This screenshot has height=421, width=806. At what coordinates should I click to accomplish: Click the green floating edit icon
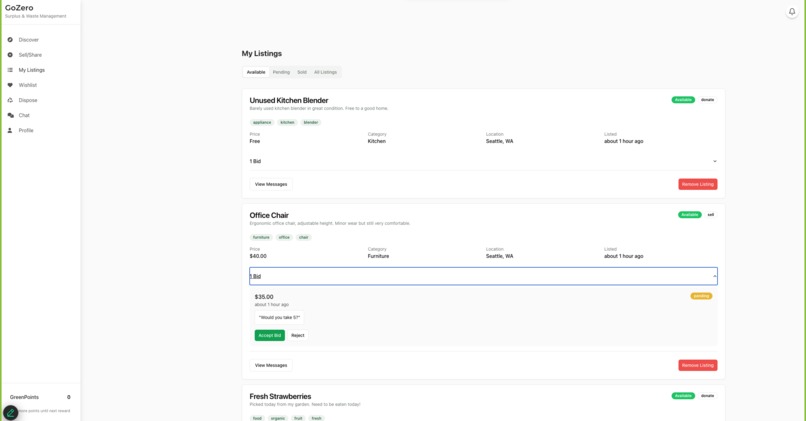click(10, 413)
